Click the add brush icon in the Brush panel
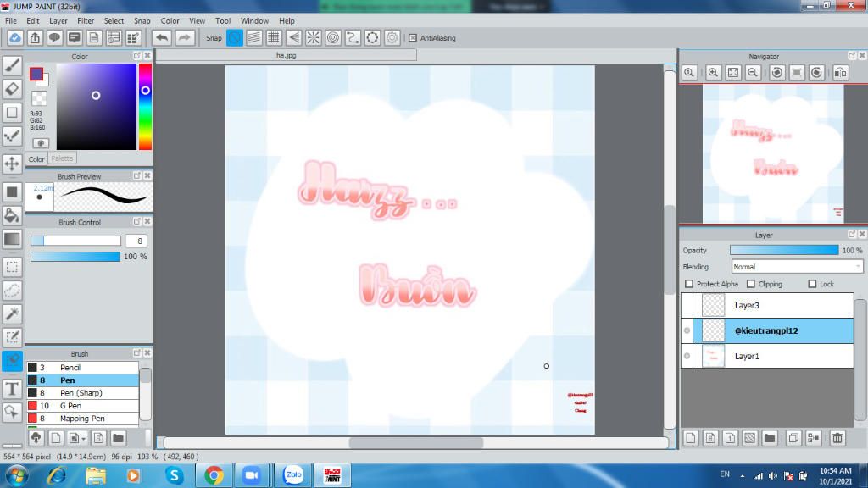This screenshot has width=868, height=488. [56, 438]
